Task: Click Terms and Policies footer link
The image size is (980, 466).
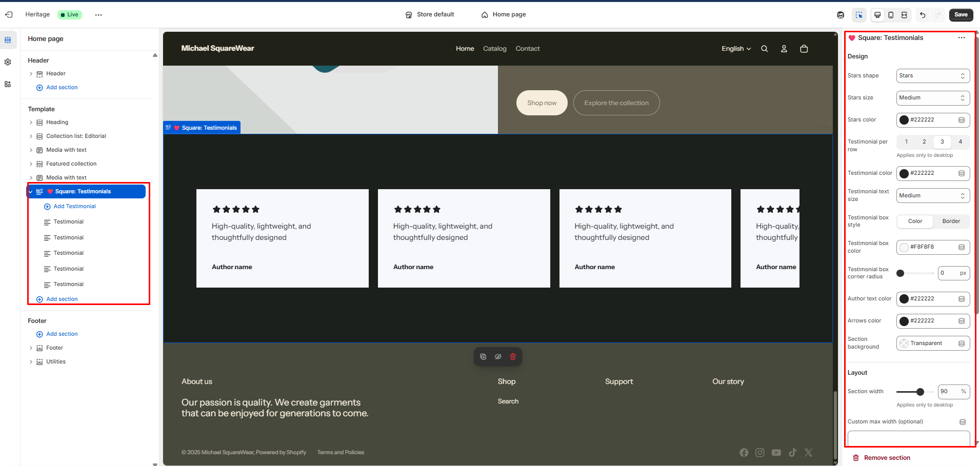Action: click(x=341, y=453)
